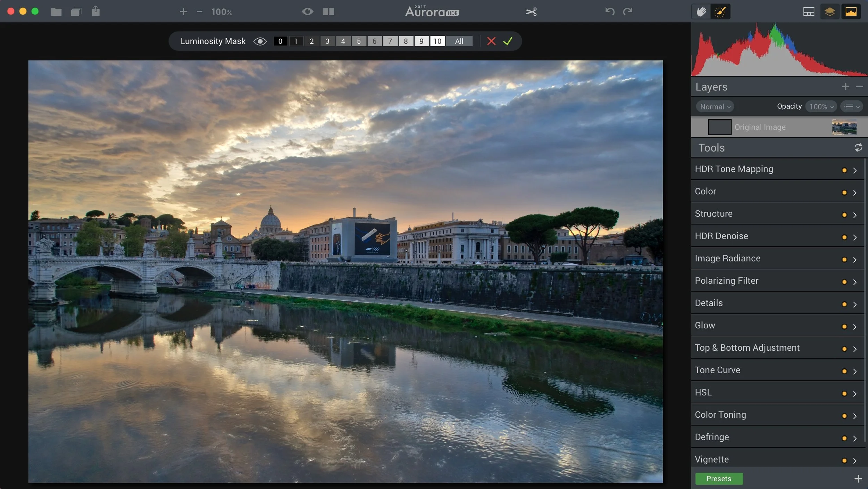Image resolution: width=868 pixels, height=489 pixels.
Task: Click the scissors crop tool icon
Action: (x=531, y=12)
